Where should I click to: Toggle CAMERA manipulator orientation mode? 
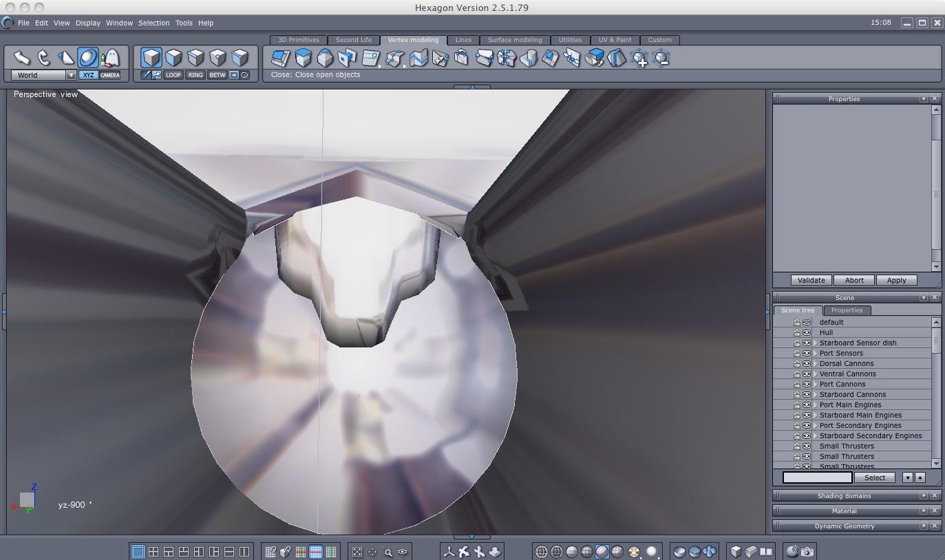(x=110, y=75)
